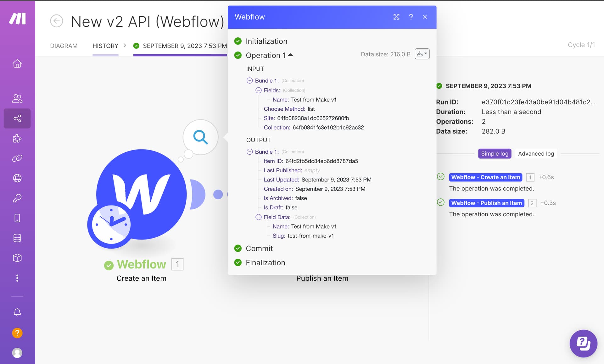Click the Publish an Item module label

pyautogui.click(x=322, y=278)
